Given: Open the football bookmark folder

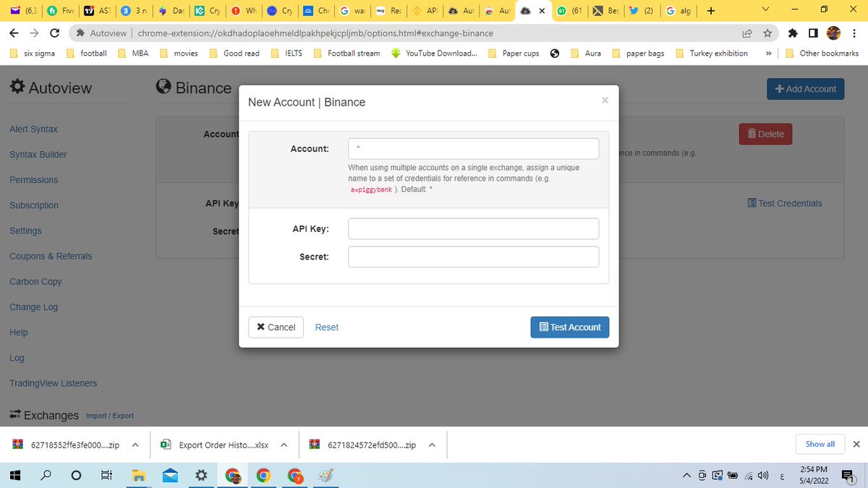Looking at the screenshot, I should (x=85, y=53).
